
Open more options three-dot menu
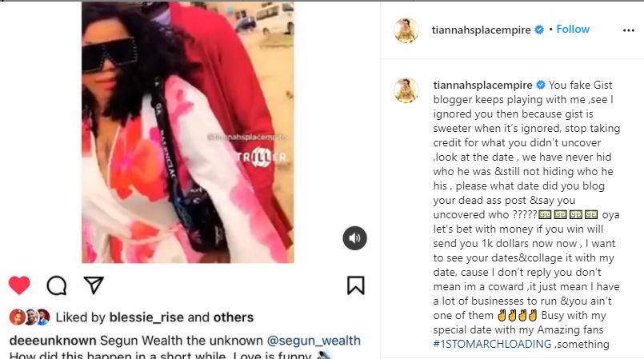628,30
